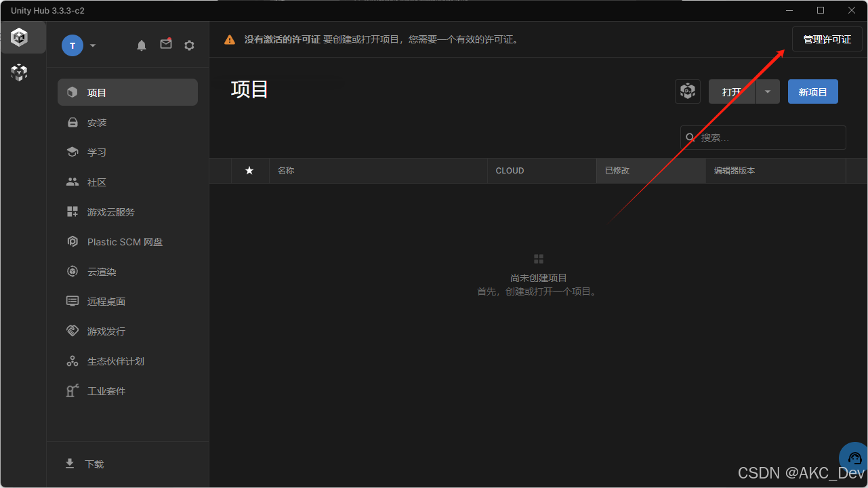
Task: Open 工业套件 in sidebar
Action: (x=127, y=391)
